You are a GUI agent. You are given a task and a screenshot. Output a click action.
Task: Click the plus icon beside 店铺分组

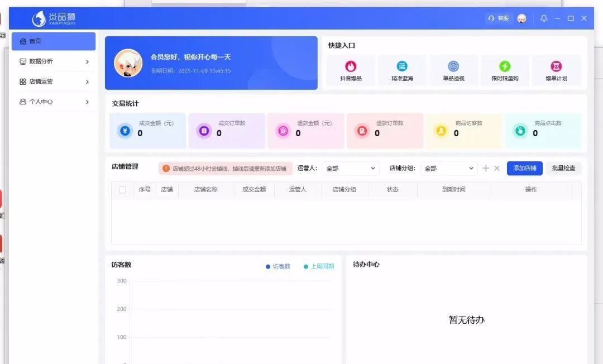(x=486, y=168)
